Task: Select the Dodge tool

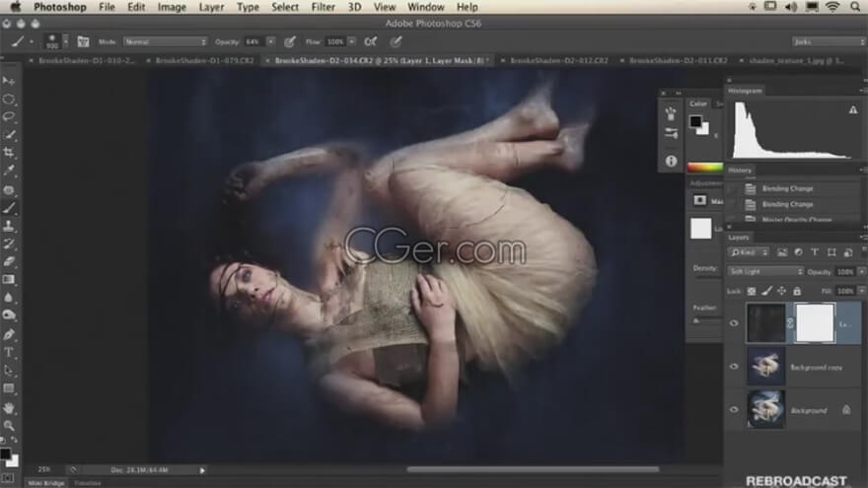Action: point(9,315)
